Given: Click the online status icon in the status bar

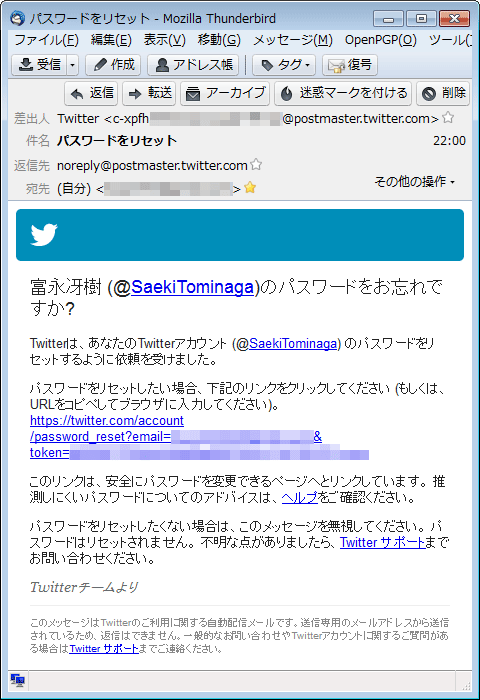Looking at the screenshot, I should (x=18, y=680).
